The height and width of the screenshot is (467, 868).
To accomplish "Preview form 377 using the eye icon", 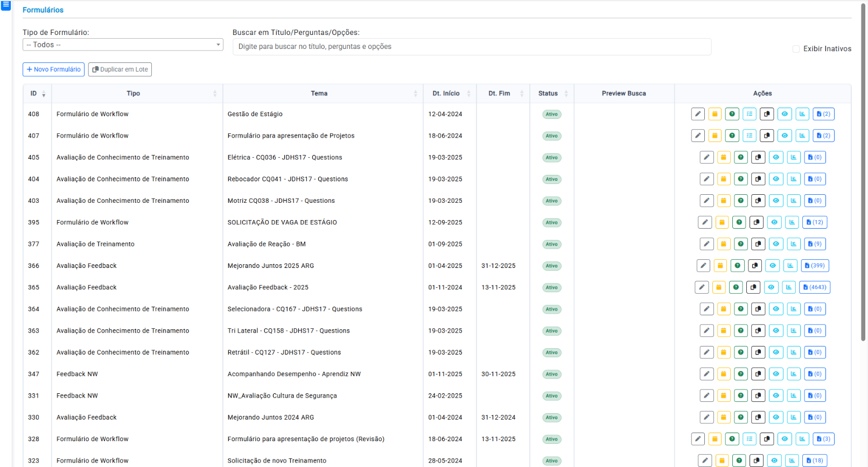I will click(776, 244).
